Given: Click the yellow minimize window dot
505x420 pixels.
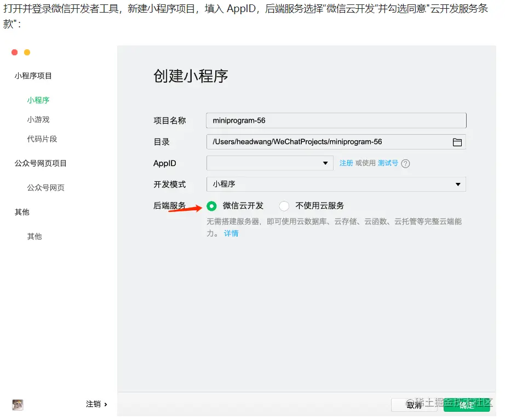Looking at the screenshot, I should [27, 52].
